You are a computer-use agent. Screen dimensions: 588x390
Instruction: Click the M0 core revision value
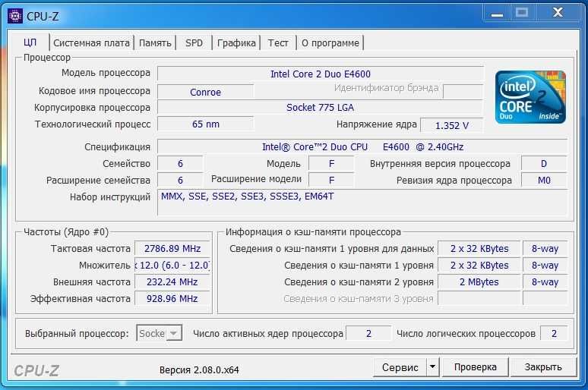(544, 180)
